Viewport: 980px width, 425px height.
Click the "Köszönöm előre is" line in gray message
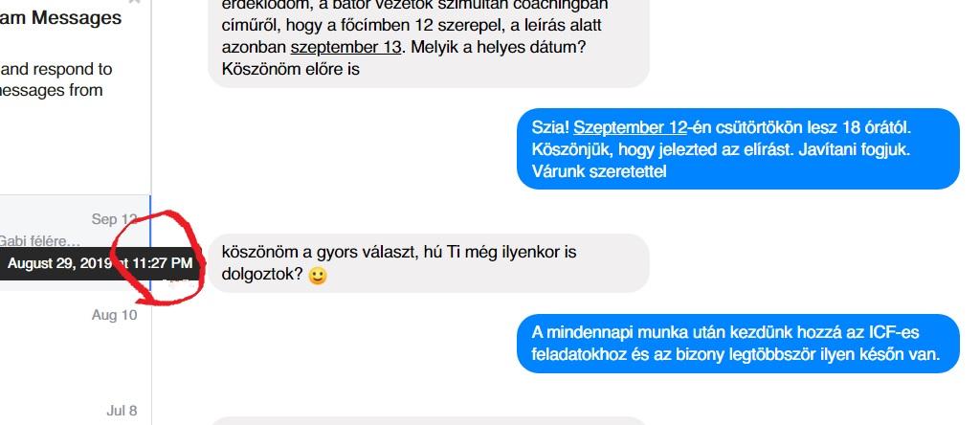click(x=291, y=68)
